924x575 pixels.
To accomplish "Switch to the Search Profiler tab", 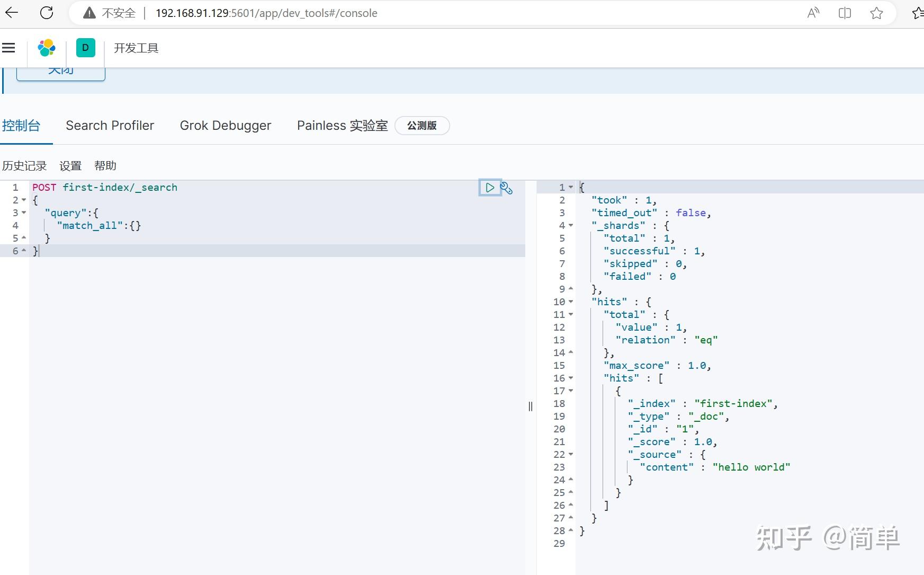I will click(x=110, y=126).
